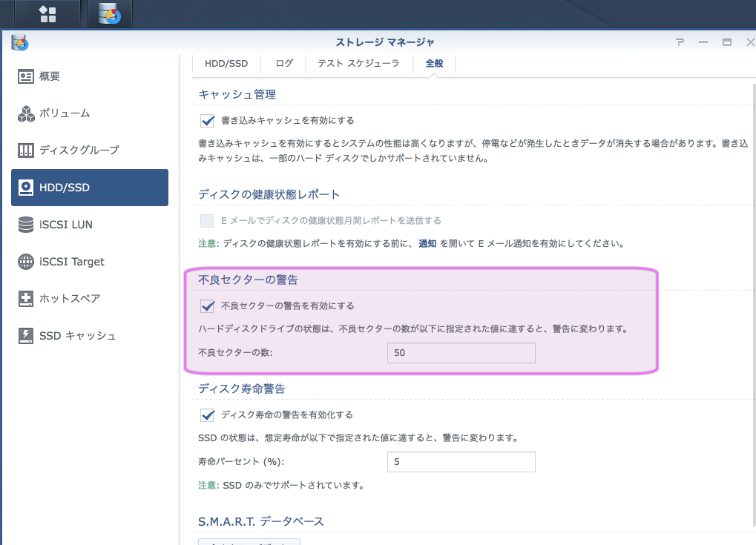Viewport: 756px width, 545px height.
Task: Click the 通知 notification link
Action: [427, 243]
